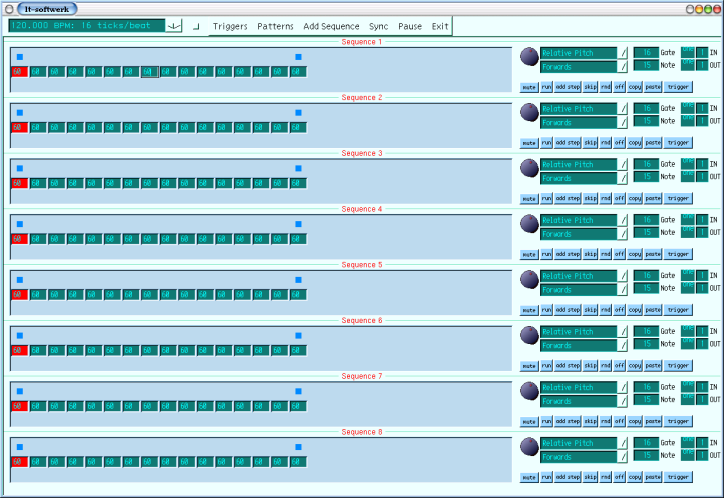
Task: Mute Sequence 1
Action: click(529, 87)
